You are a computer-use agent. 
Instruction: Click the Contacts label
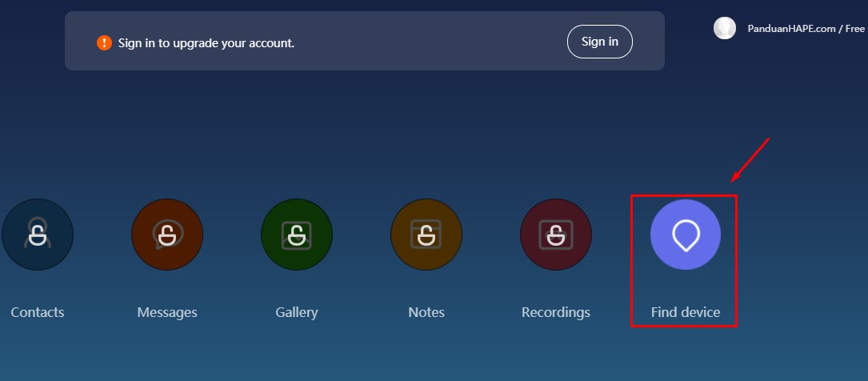click(x=38, y=312)
